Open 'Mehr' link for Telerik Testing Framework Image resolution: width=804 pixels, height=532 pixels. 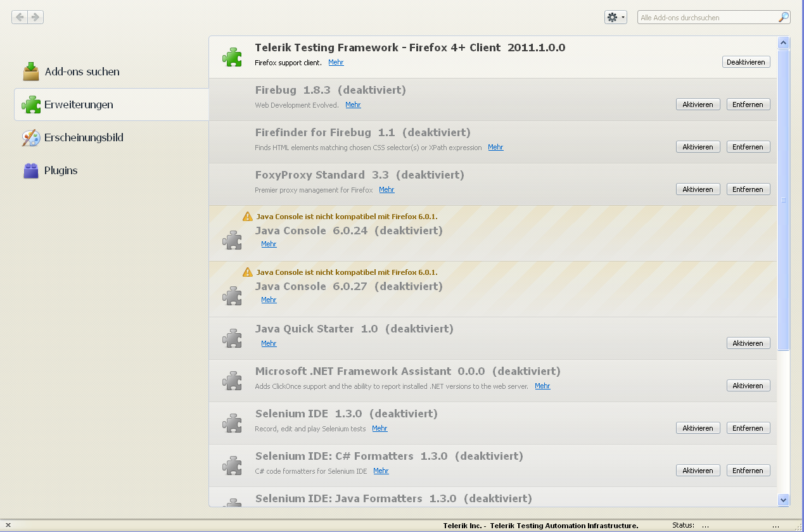(336, 63)
